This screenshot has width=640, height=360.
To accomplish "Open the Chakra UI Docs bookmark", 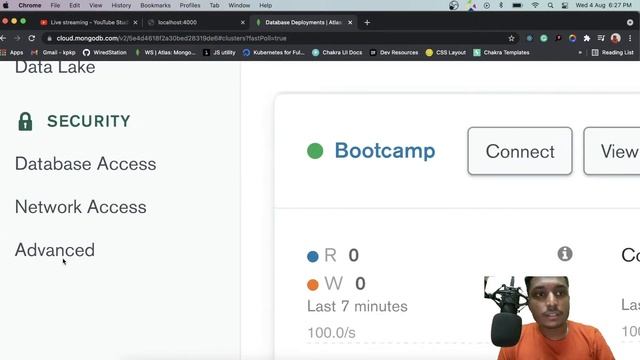I will click(x=337, y=53).
